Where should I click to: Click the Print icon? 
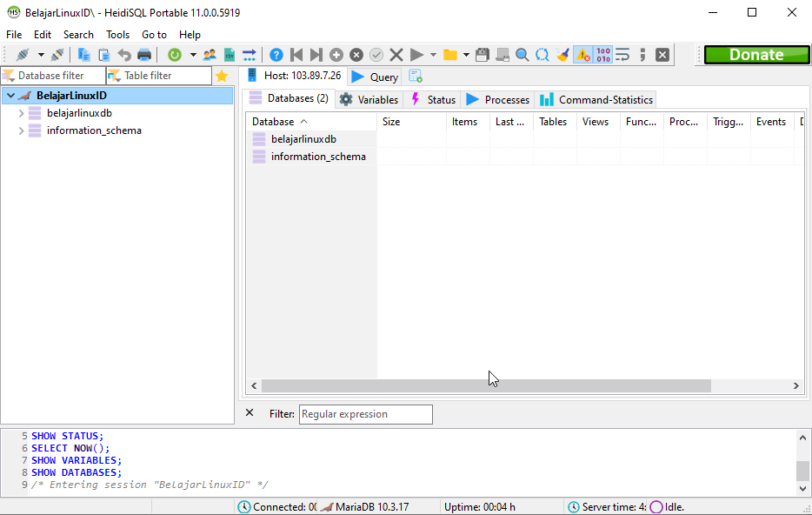tap(144, 55)
